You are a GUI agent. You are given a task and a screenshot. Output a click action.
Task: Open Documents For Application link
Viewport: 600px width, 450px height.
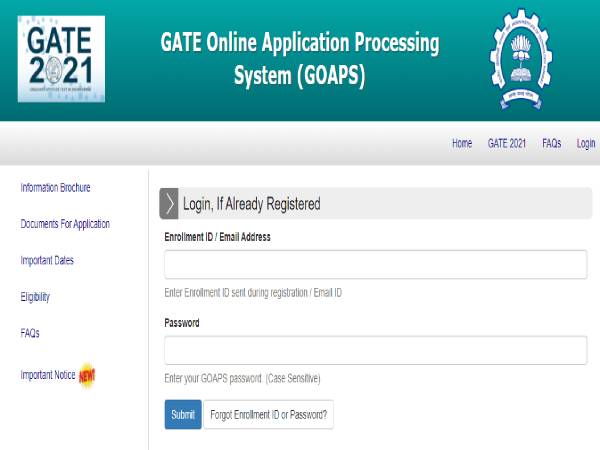[65, 224]
